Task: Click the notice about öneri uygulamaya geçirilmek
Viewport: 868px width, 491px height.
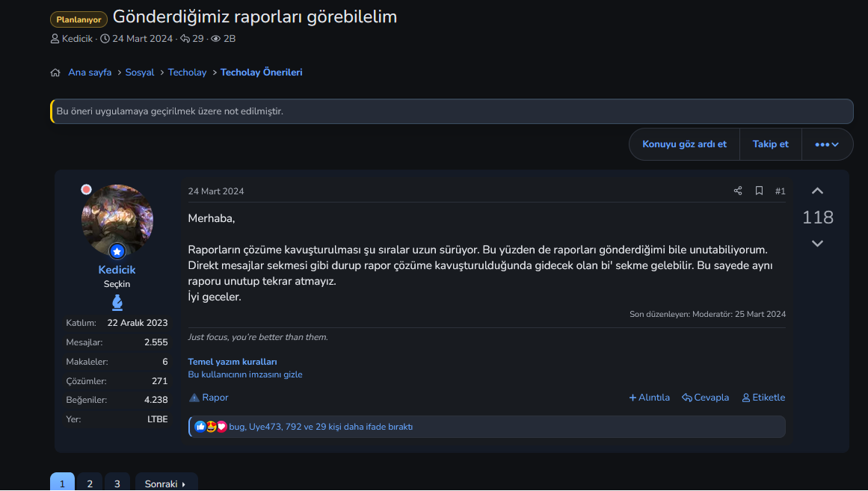Action: [452, 111]
